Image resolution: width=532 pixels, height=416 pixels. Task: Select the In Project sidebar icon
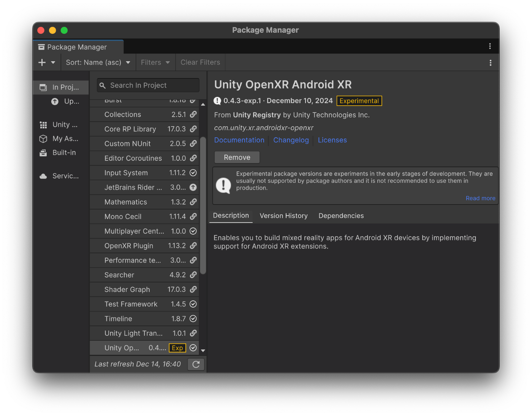coord(43,87)
